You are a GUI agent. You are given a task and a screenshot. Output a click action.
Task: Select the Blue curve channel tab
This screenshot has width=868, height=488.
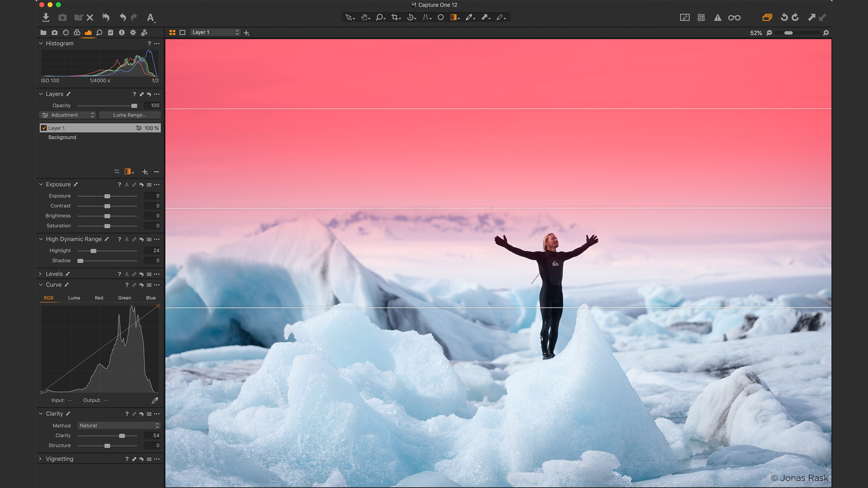point(151,298)
